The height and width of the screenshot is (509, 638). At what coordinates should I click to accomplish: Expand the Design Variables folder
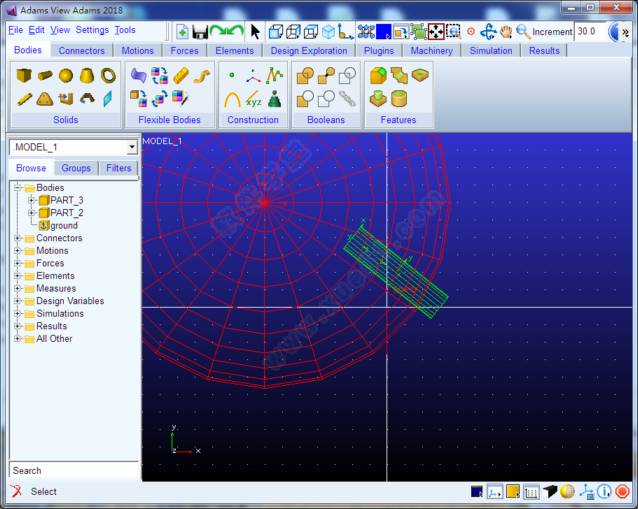tap(17, 301)
